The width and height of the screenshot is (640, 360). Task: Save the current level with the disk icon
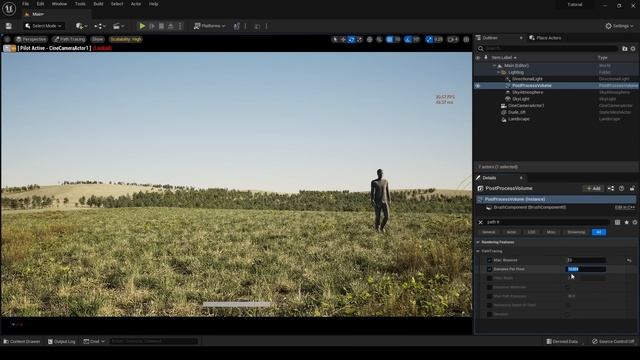pyautogui.click(x=9, y=26)
